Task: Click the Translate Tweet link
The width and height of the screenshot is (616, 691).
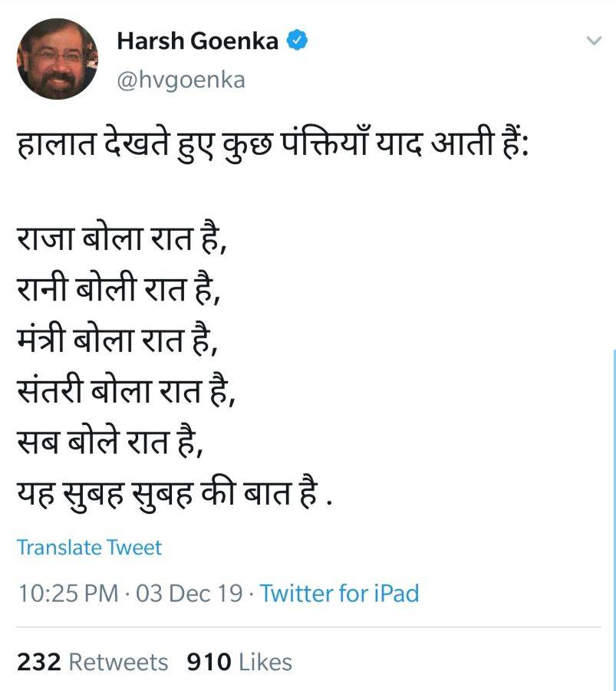Action: (x=89, y=548)
